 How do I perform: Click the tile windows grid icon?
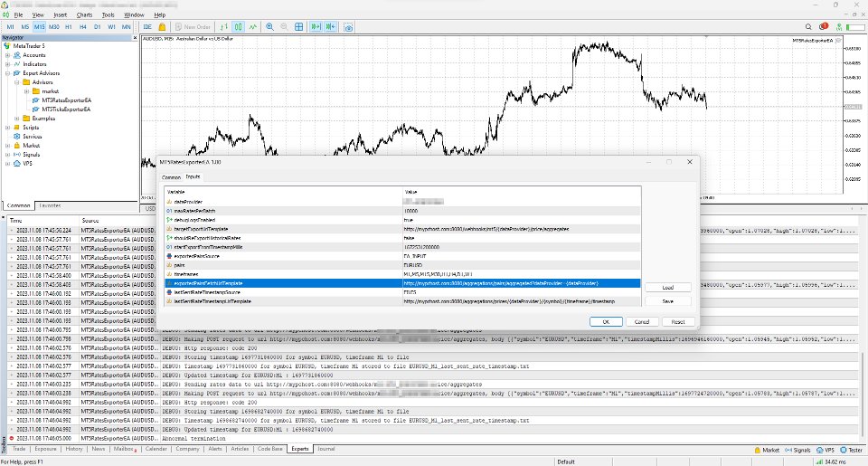(x=299, y=26)
